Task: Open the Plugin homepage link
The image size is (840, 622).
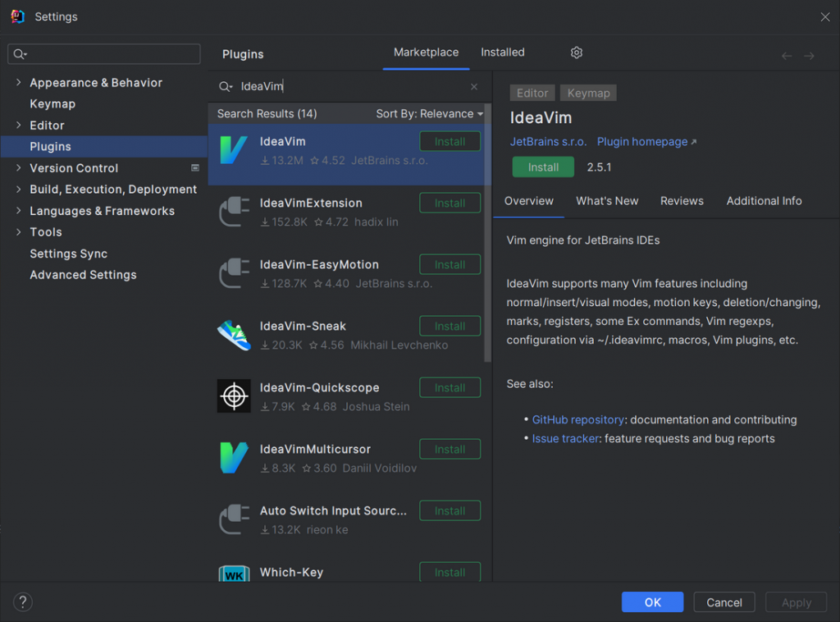Action: coord(646,141)
